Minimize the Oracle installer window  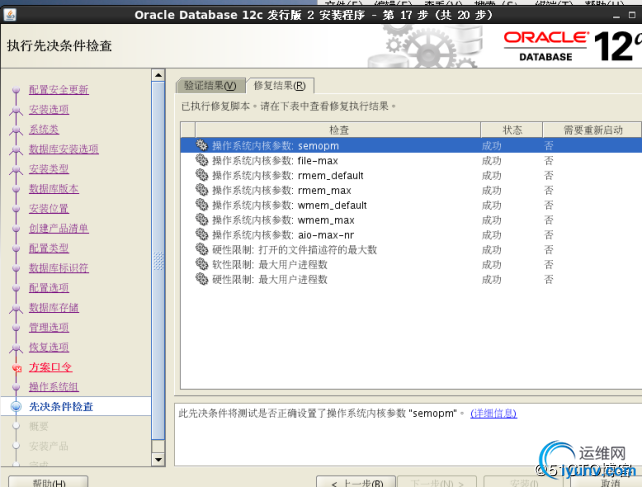[x=616, y=16]
